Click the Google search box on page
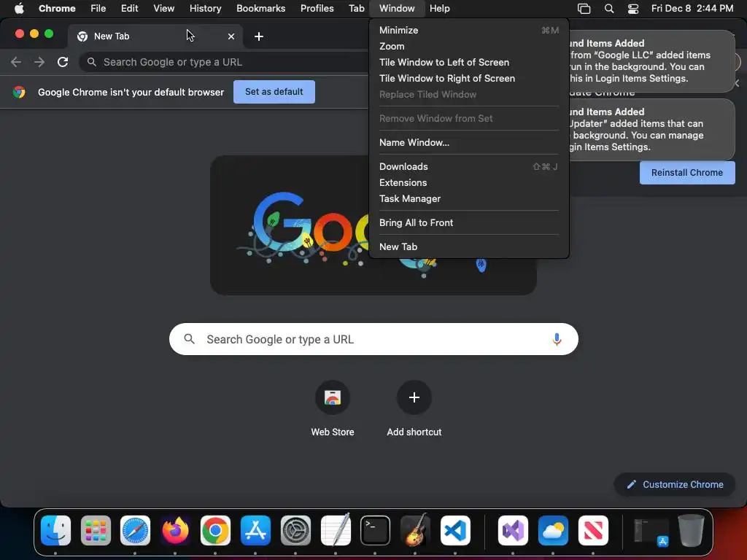The width and height of the screenshot is (747, 560). tap(373, 339)
